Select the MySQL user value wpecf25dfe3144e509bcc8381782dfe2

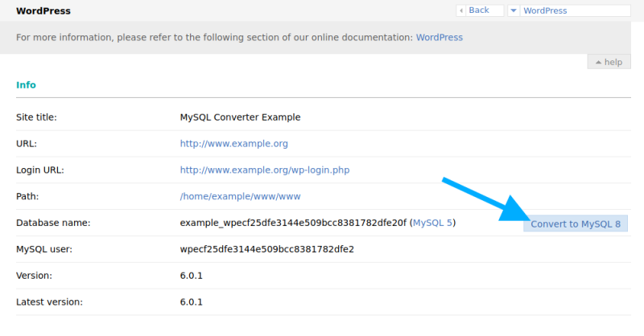point(267,249)
